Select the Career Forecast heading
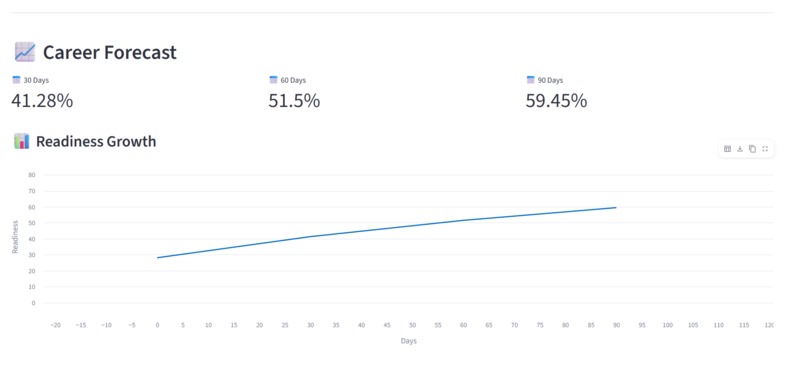Viewport: 806px width, 369px height. (x=109, y=52)
